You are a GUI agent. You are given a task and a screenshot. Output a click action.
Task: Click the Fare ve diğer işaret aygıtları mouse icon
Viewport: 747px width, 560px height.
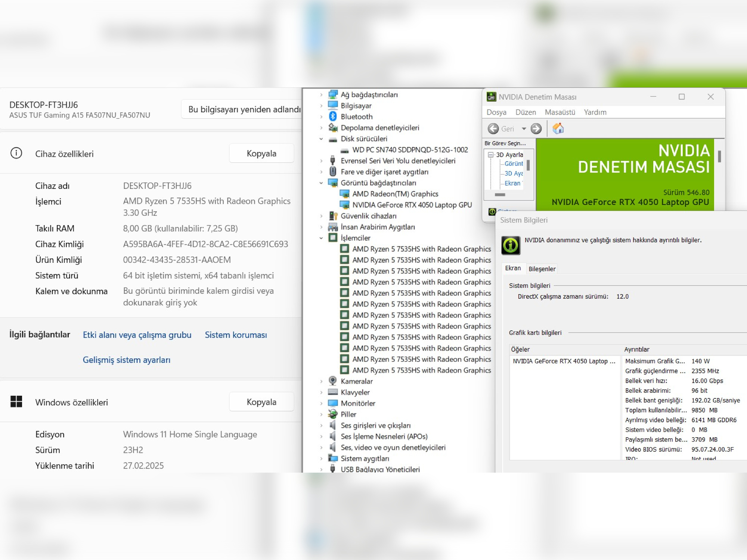(333, 172)
